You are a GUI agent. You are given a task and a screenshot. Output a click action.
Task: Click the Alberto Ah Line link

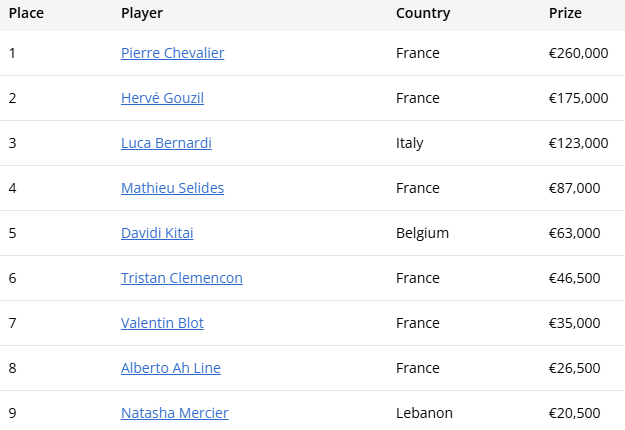pos(171,368)
